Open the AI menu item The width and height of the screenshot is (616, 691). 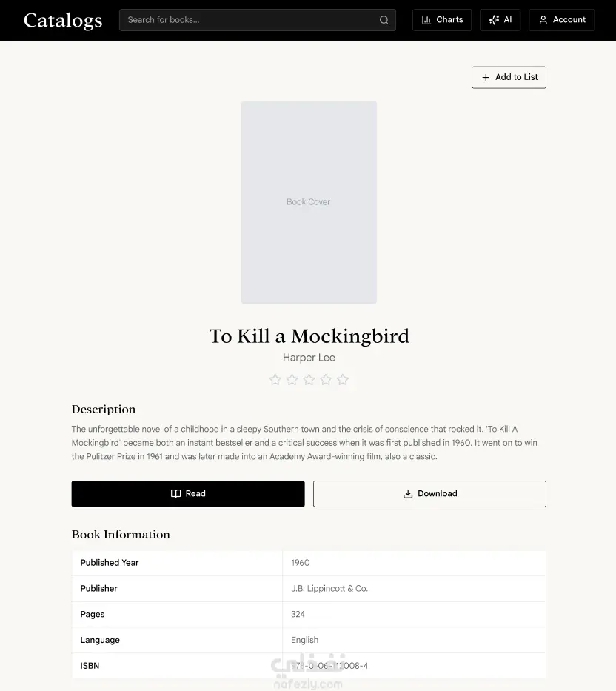click(500, 20)
